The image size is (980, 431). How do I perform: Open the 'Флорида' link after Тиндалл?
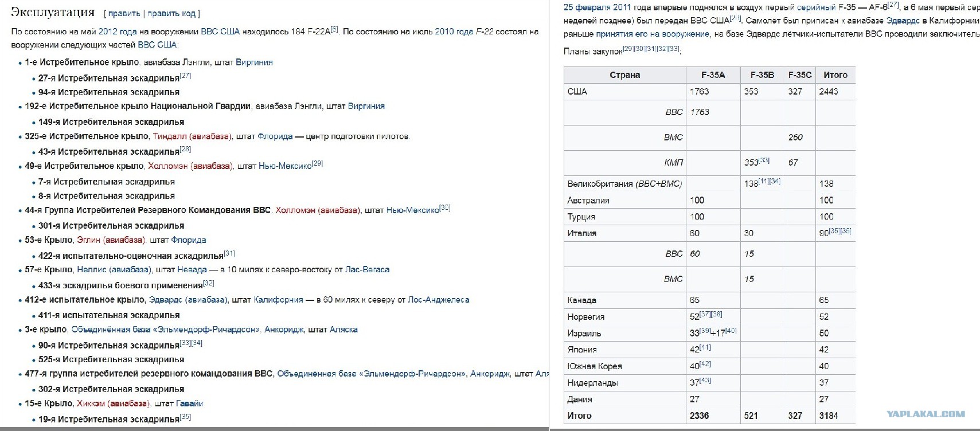click(275, 136)
